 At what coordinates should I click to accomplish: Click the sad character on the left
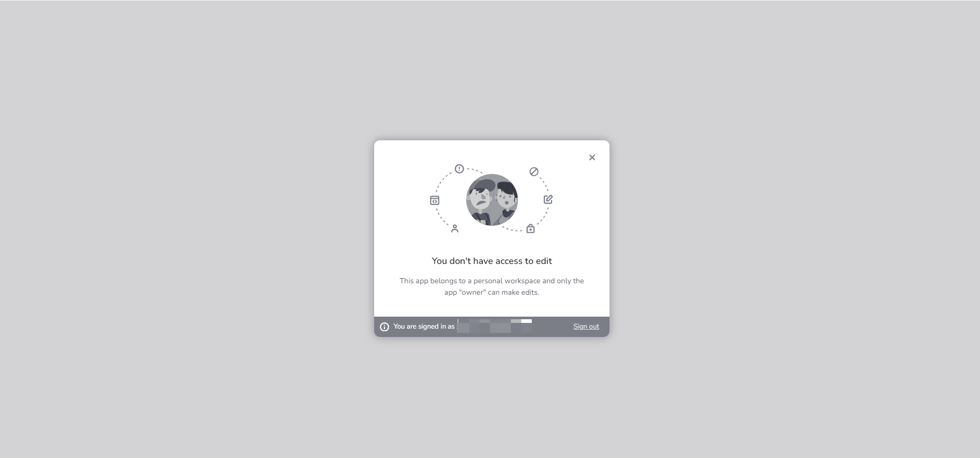point(480,202)
